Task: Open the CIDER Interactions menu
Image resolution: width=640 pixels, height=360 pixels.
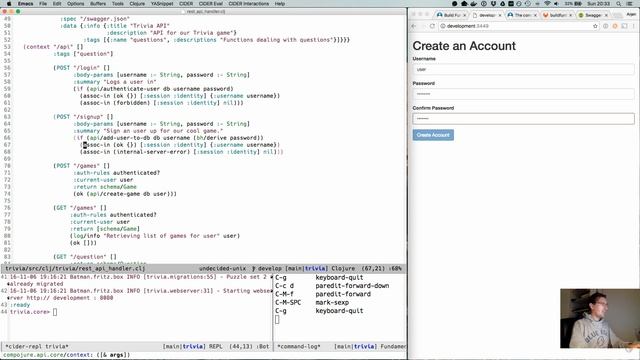Action: click(x=249, y=4)
